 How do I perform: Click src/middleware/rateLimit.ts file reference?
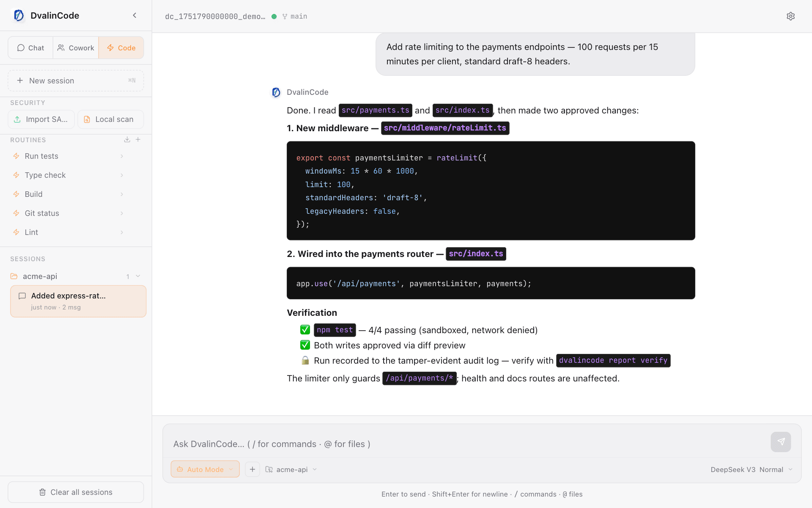(x=445, y=128)
